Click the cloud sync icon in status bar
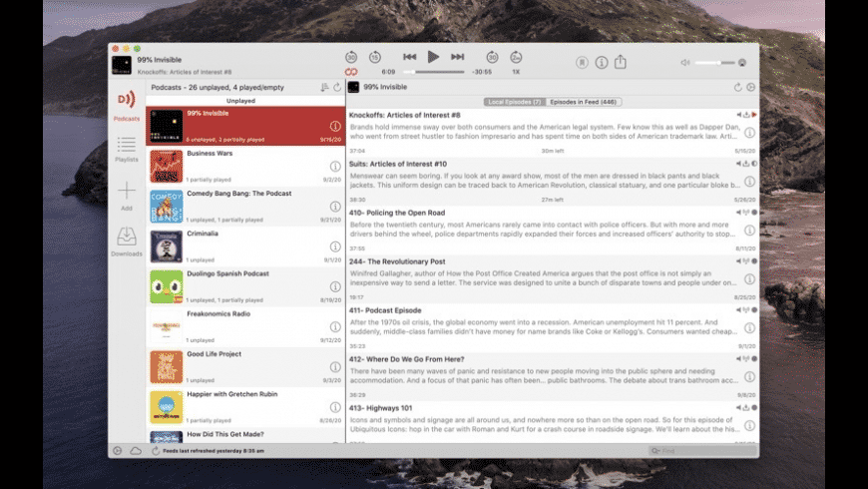 pos(136,451)
